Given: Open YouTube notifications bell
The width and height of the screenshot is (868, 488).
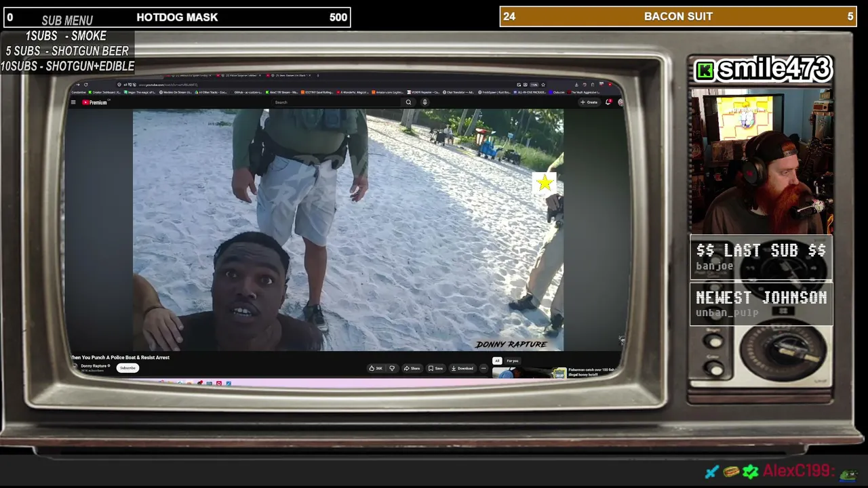Looking at the screenshot, I should [x=608, y=102].
